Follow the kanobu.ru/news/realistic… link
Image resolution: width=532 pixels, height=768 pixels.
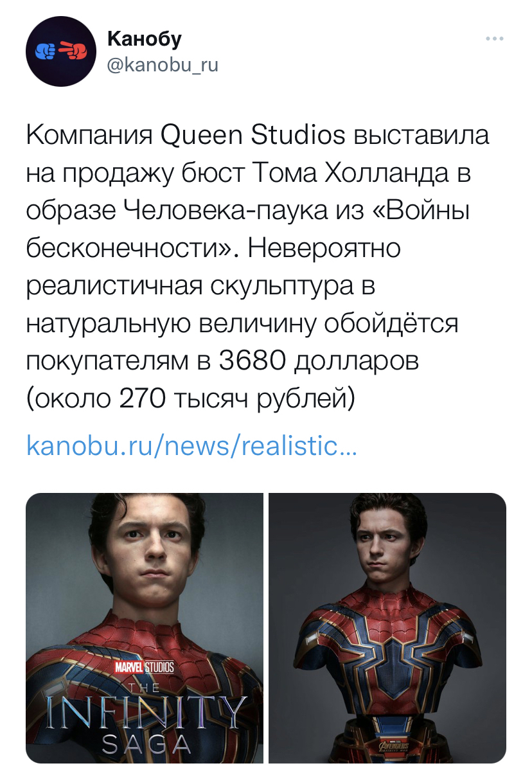click(x=192, y=446)
